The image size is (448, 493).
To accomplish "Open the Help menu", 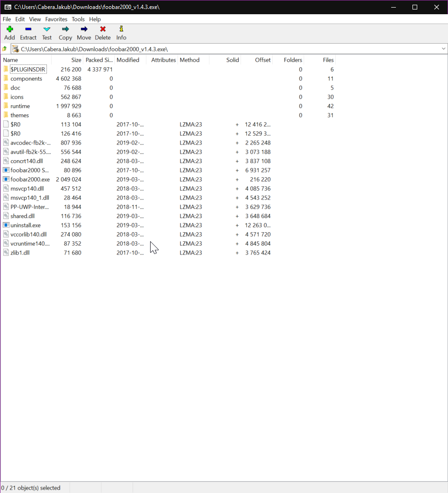I will point(95,19).
